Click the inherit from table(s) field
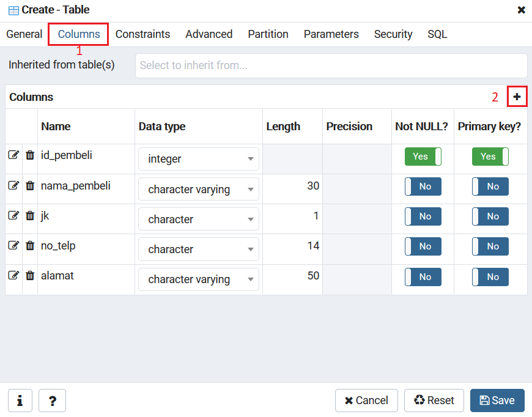The width and height of the screenshot is (532, 417). pyautogui.click(x=330, y=65)
